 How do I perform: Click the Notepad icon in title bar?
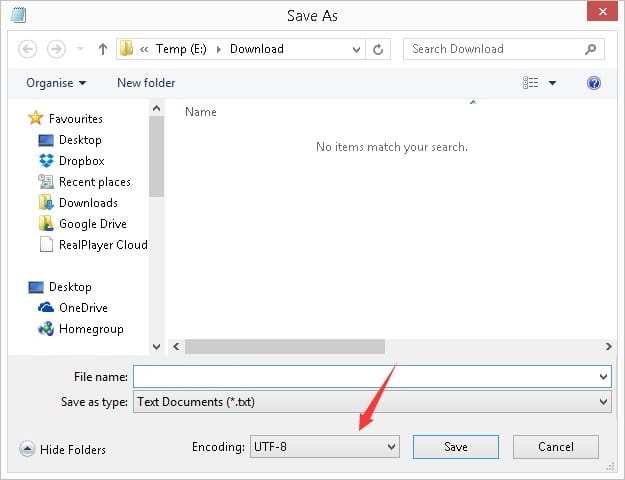pyautogui.click(x=18, y=15)
